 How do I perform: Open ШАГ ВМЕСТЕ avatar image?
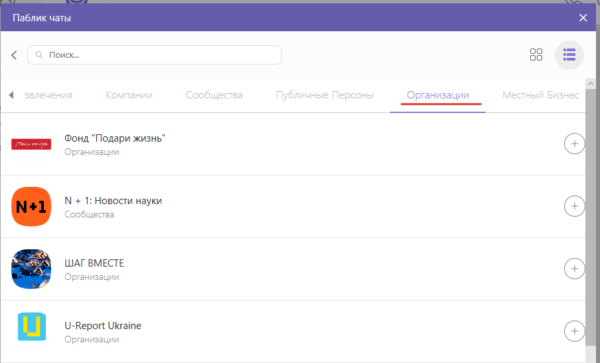31,269
